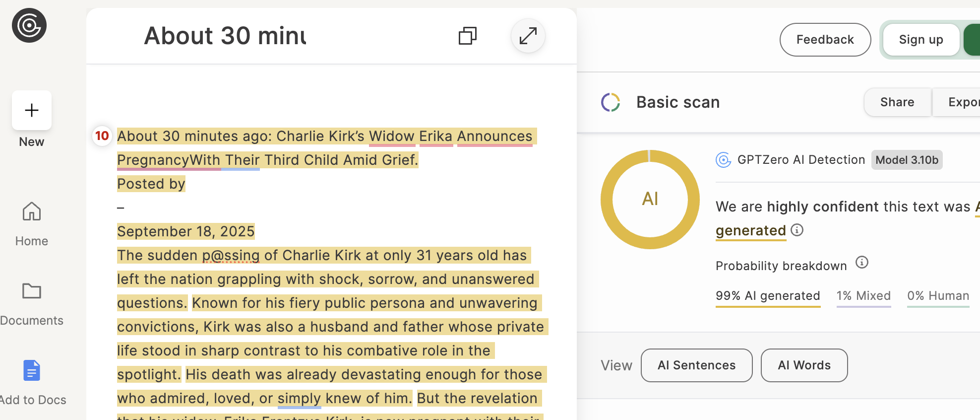Click the plus New document icon
The width and height of the screenshot is (980, 420).
click(32, 110)
